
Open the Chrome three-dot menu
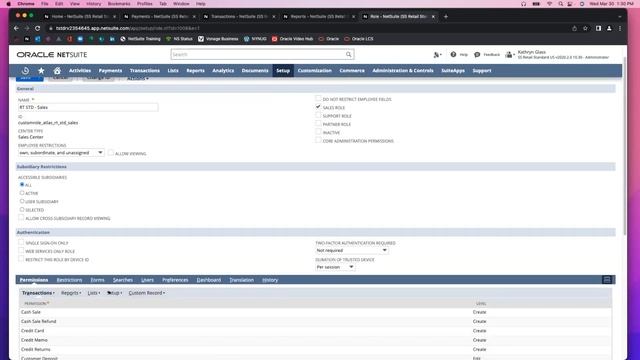pos(620,28)
